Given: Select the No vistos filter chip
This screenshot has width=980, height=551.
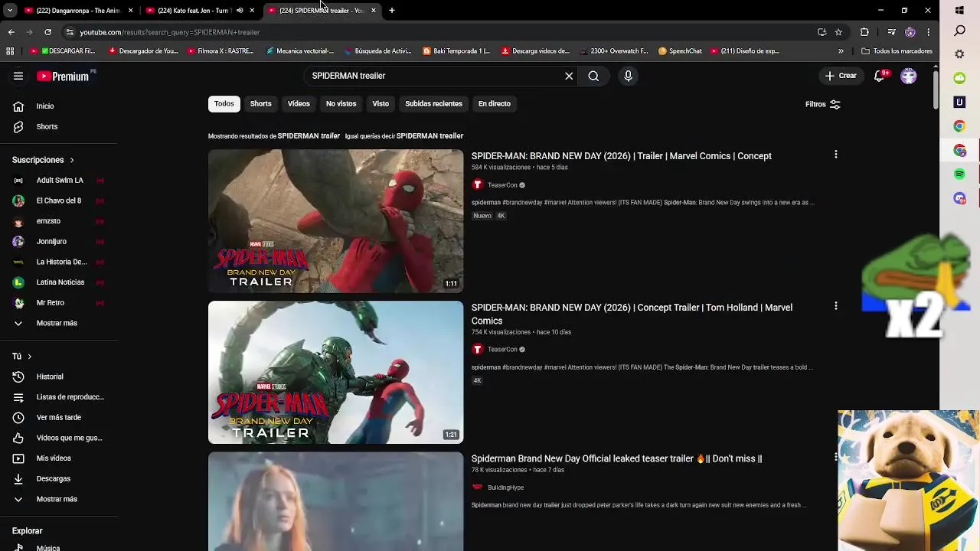Looking at the screenshot, I should (x=341, y=103).
